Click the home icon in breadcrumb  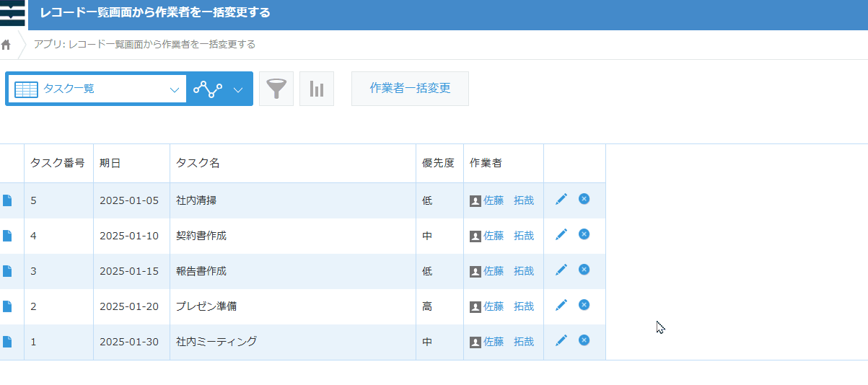(6, 45)
